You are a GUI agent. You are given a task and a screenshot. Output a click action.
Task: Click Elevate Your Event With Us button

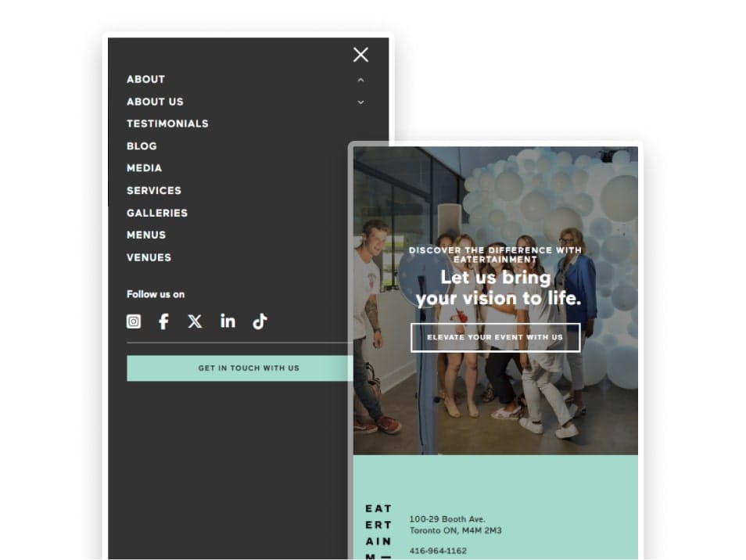click(x=495, y=337)
